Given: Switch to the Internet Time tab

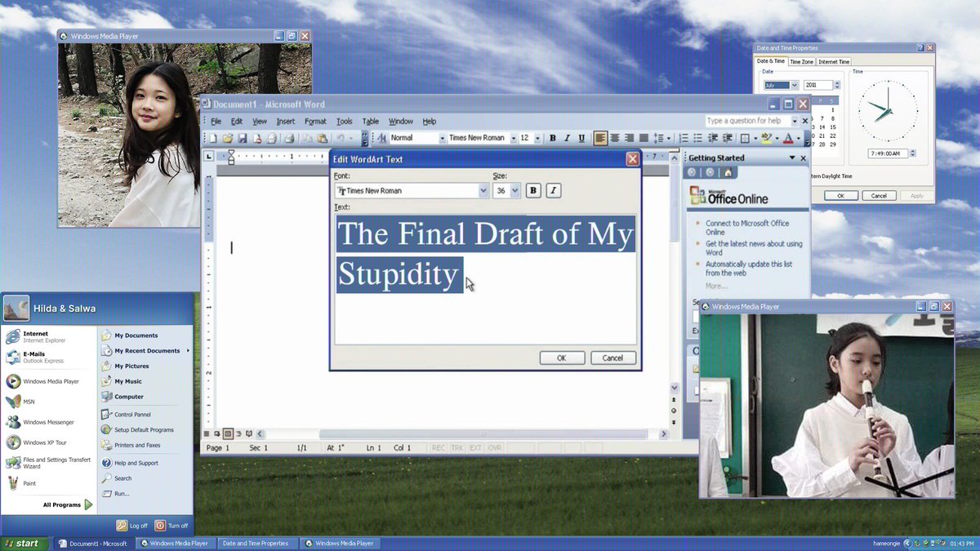Looking at the screenshot, I should [x=834, y=62].
